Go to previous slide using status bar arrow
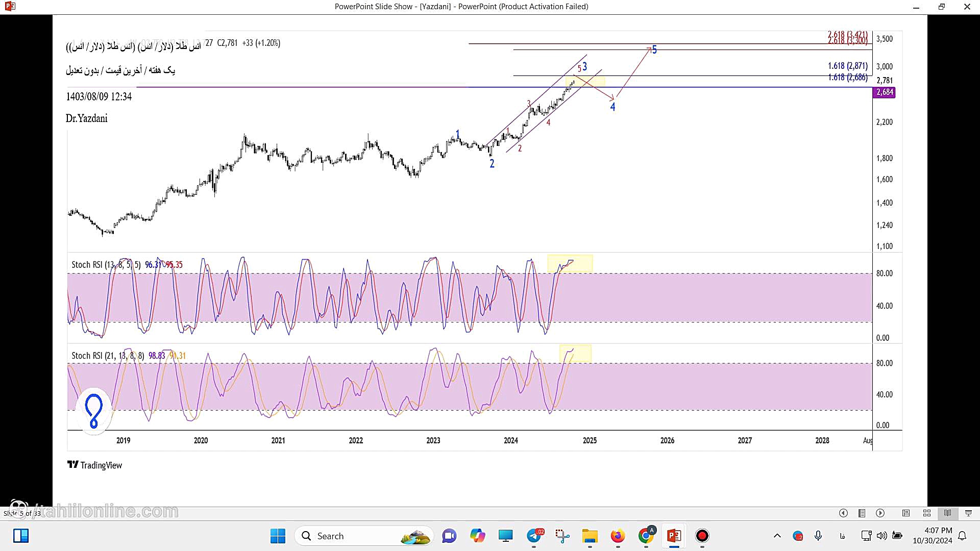The image size is (980, 551). (x=843, y=513)
